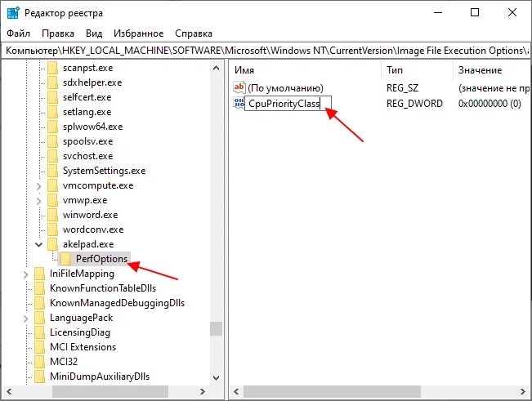Viewport: 532px width, 401px height.
Task: Click the folder icon next to KnownManagedDebuggingDlls
Action: [39, 303]
